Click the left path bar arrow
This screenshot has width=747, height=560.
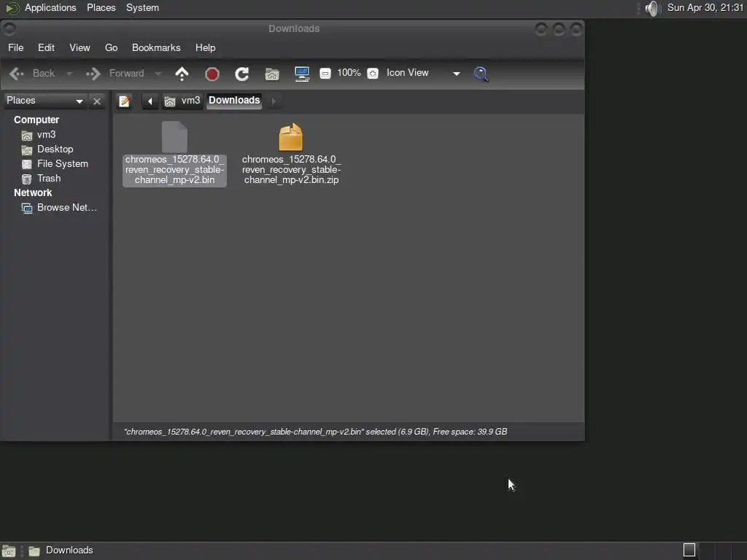(x=150, y=101)
